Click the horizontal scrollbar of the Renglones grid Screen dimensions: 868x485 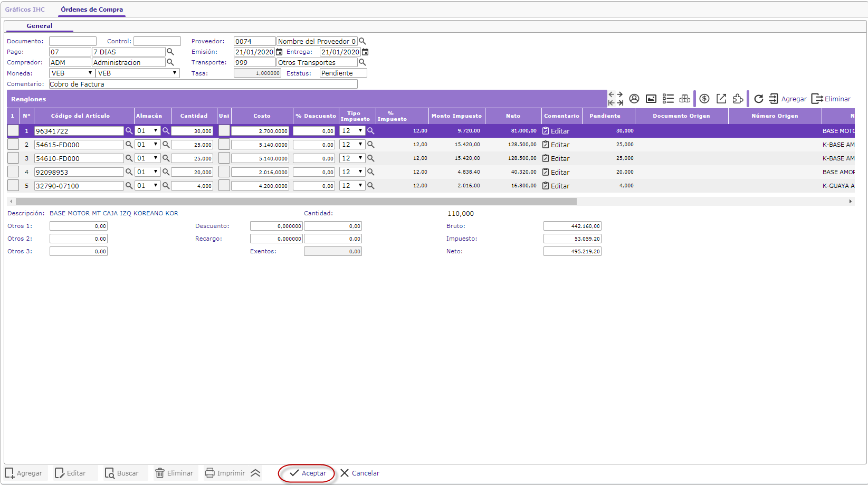coord(295,201)
